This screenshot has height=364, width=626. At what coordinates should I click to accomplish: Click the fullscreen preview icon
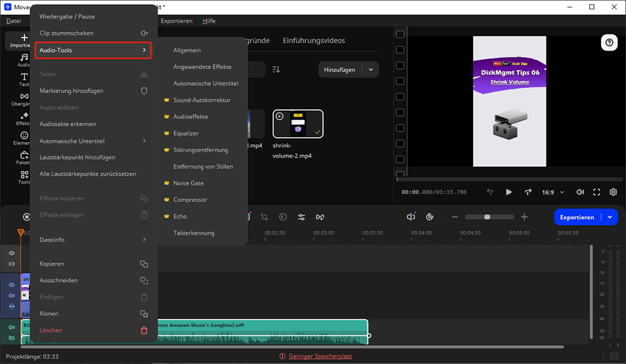597,192
